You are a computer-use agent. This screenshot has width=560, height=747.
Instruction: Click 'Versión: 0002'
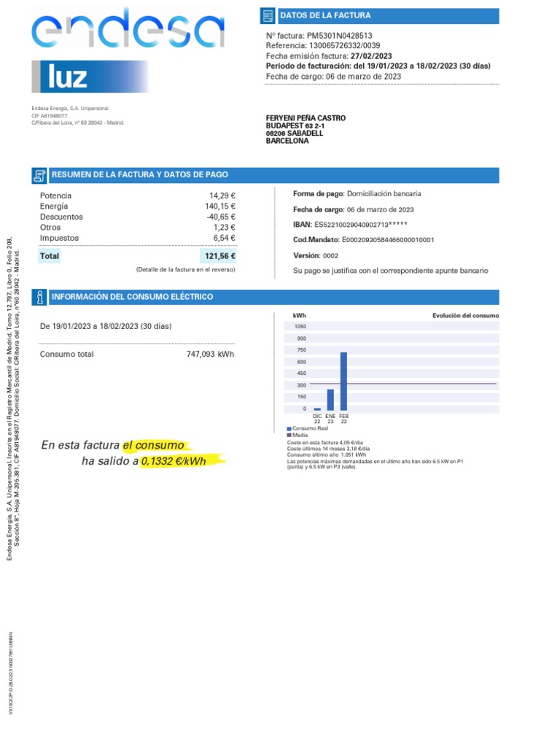click(316, 256)
